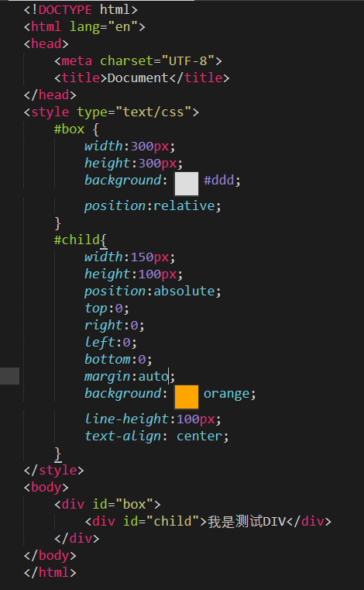Screen dimensions: 364x590
Task: Click the orange color swatch
Action: [x=187, y=397]
